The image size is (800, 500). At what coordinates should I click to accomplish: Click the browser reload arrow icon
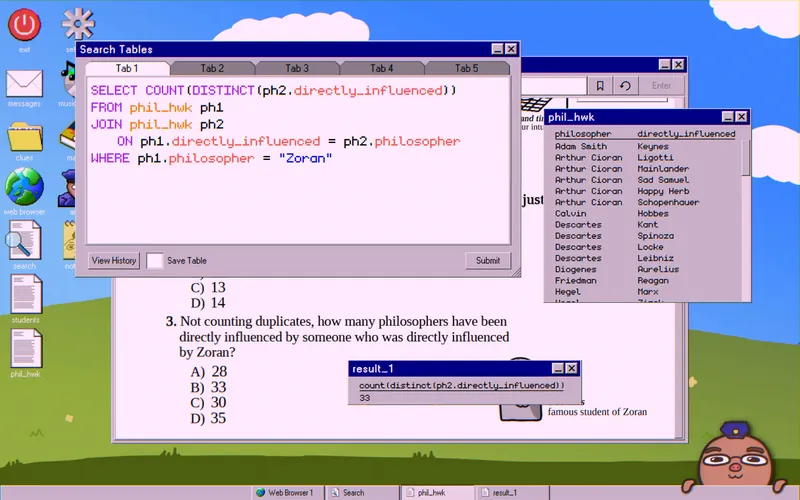point(625,86)
